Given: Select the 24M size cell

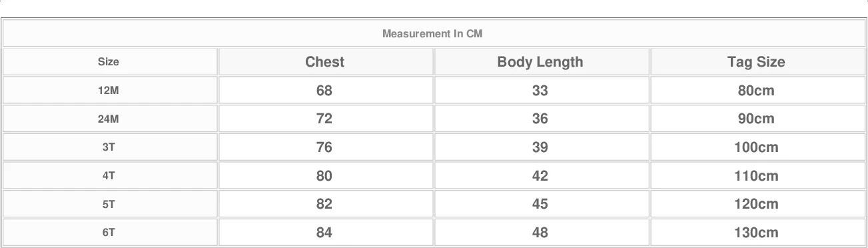Looking at the screenshot, I should coord(110,119).
